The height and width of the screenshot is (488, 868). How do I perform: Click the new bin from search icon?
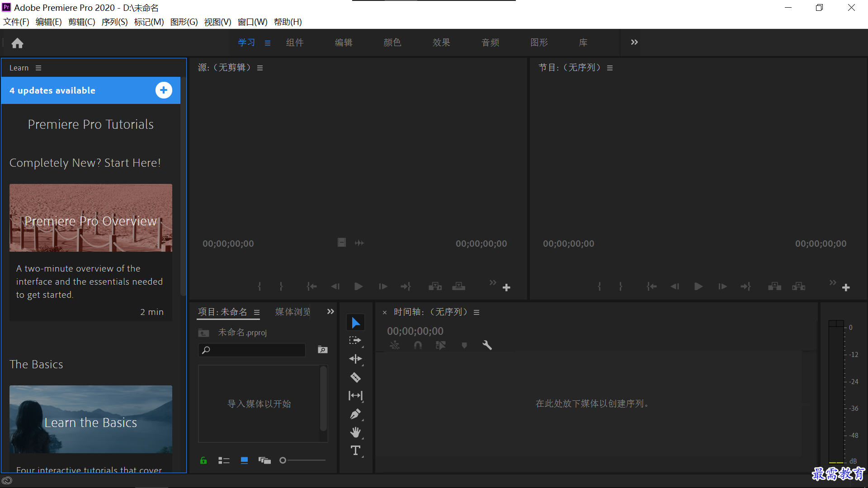(x=322, y=350)
